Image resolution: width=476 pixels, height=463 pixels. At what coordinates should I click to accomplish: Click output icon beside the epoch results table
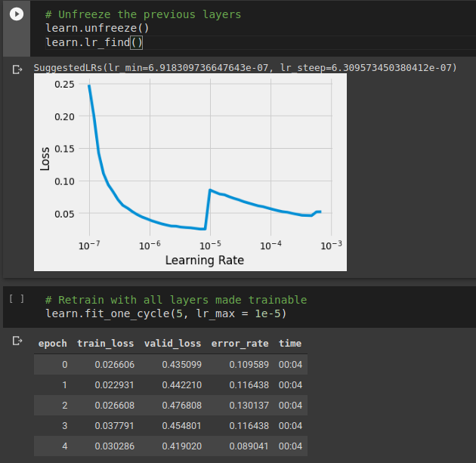click(x=18, y=342)
